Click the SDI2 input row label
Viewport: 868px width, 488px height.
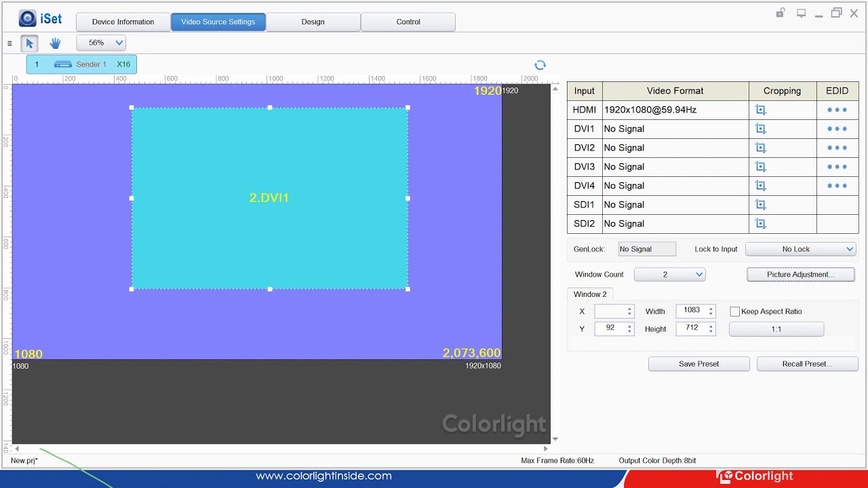coord(585,224)
